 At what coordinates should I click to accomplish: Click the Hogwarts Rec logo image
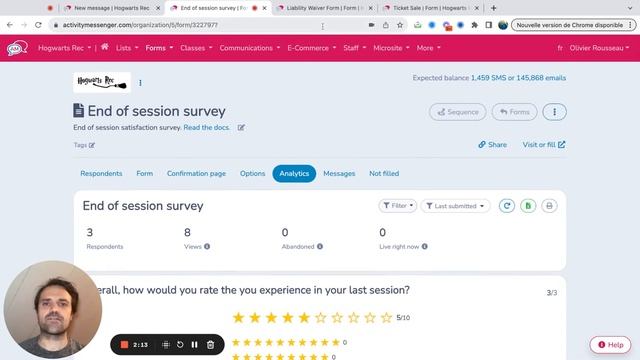point(102,82)
